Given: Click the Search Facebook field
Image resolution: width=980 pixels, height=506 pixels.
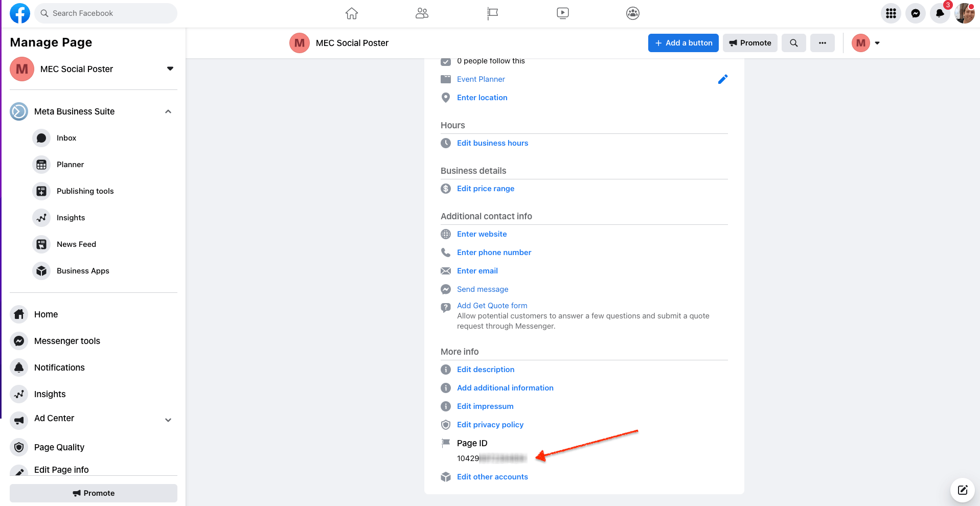Looking at the screenshot, I should click(x=106, y=13).
